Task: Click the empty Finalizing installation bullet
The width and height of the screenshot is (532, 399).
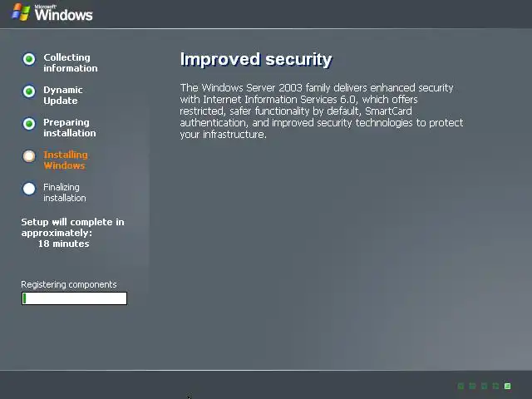Action: pos(29,189)
